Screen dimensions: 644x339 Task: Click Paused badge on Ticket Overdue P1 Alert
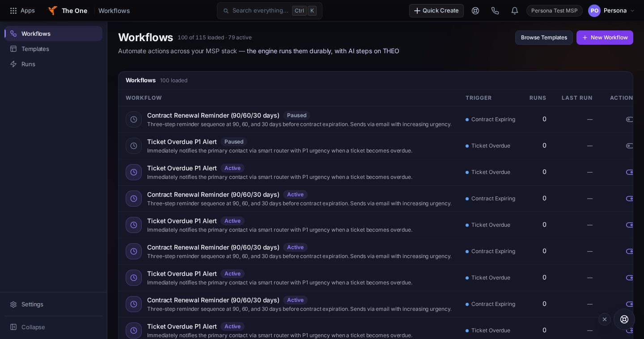[234, 142]
